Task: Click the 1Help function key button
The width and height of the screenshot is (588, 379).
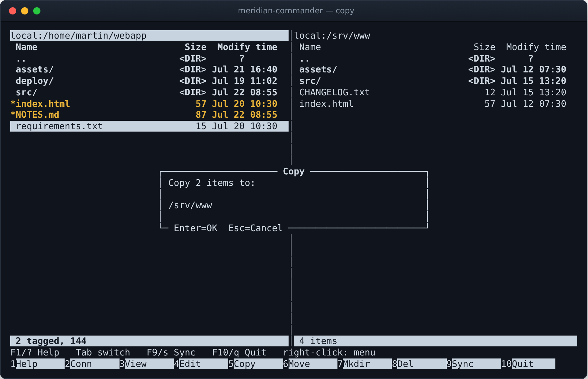Action: (37, 364)
